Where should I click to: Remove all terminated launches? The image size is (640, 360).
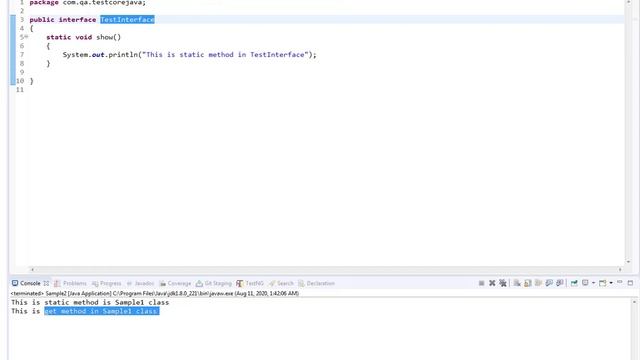(x=503, y=283)
